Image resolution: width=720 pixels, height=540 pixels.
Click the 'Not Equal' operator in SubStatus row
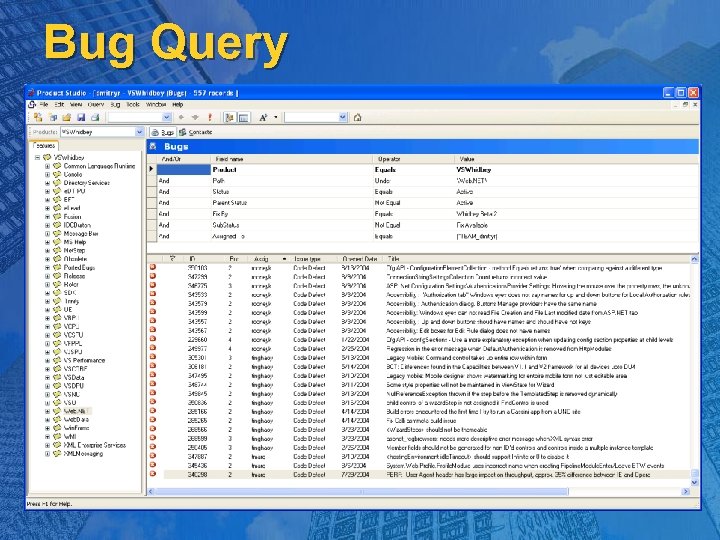(x=388, y=225)
